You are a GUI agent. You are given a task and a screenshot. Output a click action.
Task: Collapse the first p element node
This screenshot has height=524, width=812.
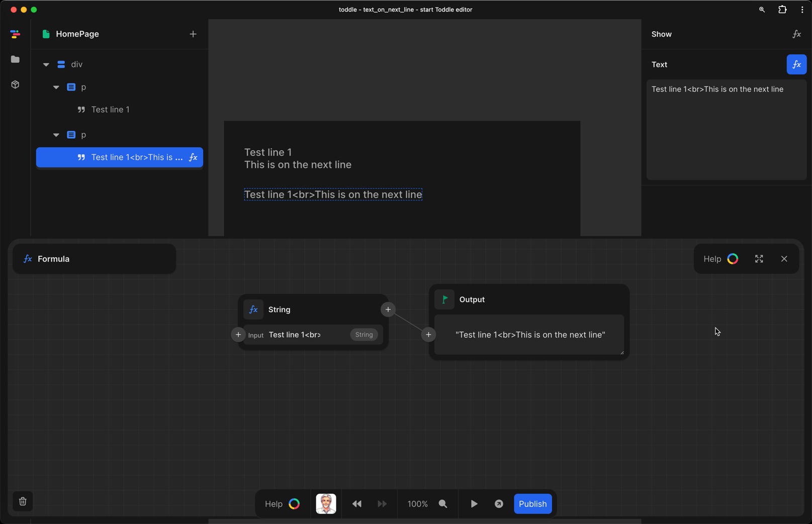pos(56,87)
